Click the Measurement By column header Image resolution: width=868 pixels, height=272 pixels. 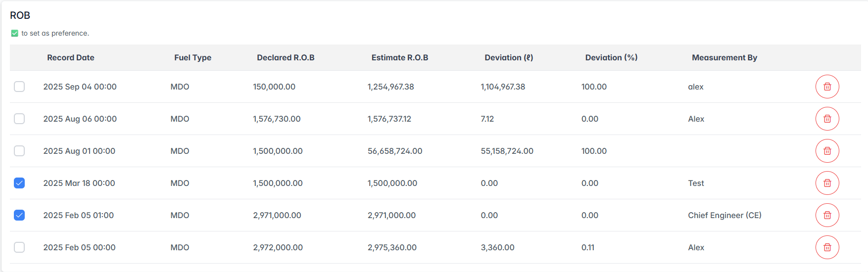(x=724, y=57)
